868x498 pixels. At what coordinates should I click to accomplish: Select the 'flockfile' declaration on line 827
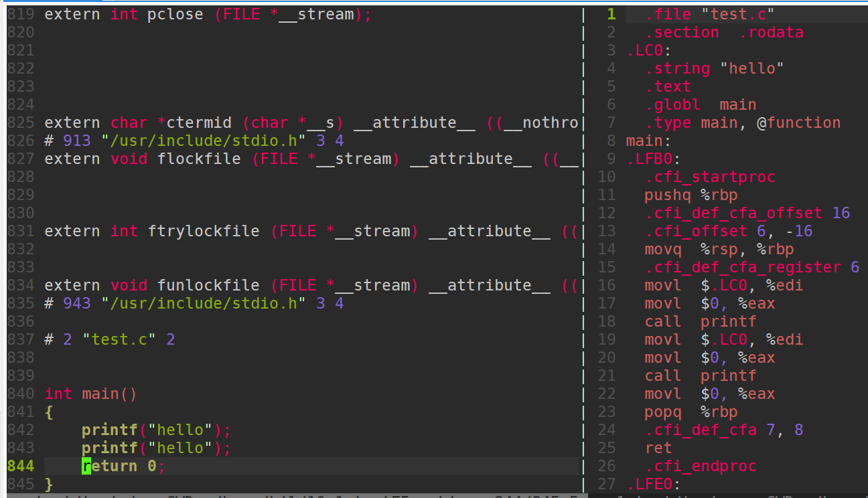pyautogui.click(x=311, y=159)
